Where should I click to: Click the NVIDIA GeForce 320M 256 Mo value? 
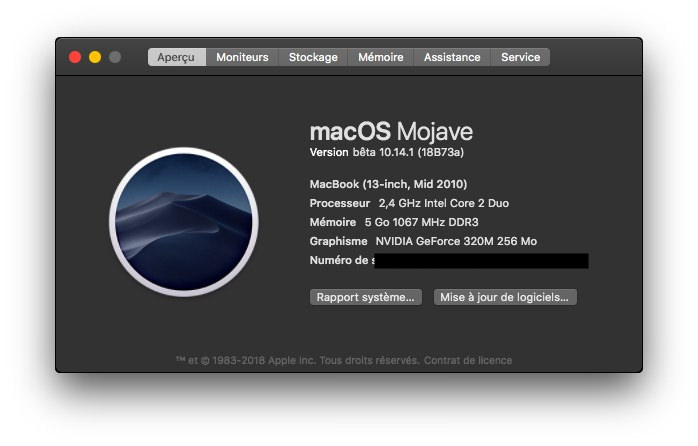point(456,241)
